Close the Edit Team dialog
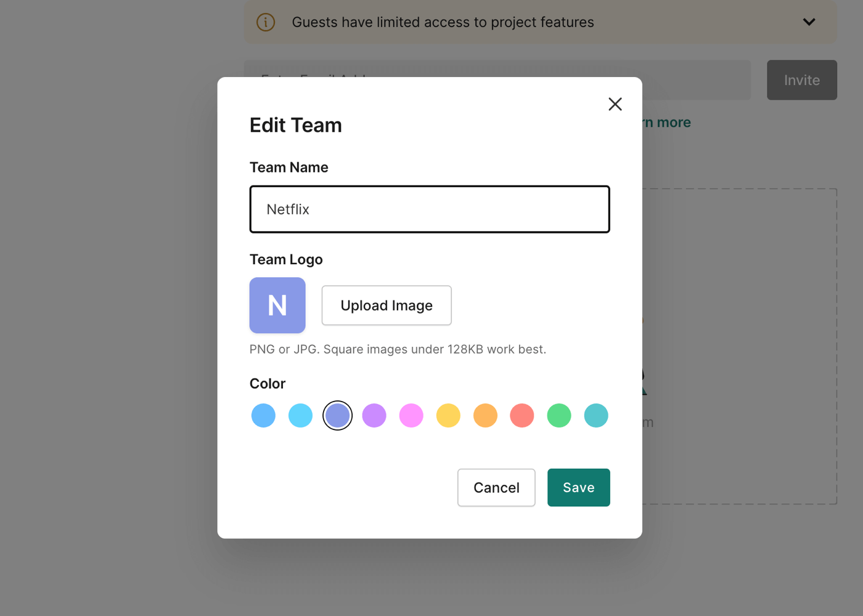Image resolution: width=863 pixels, height=616 pixels. click(x=615, y=104)
